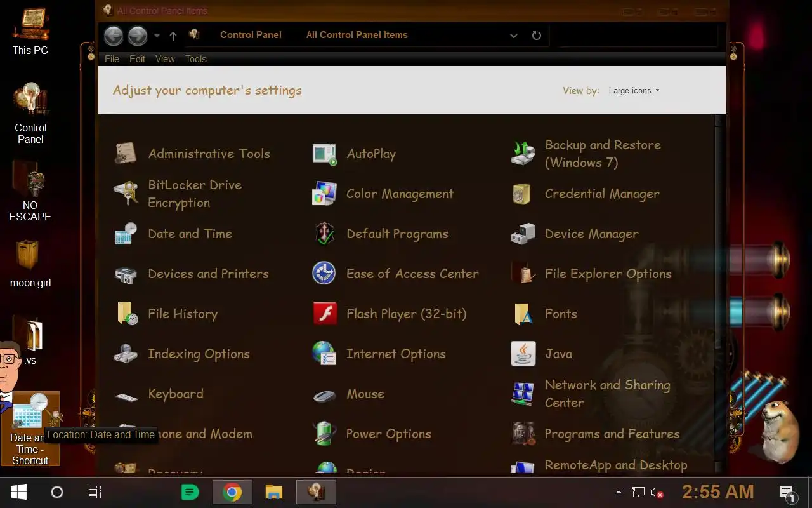Open the Internet Options icon
Image resolution: width=812 pixels, height=508 pixels.
[x=324, y=354]
